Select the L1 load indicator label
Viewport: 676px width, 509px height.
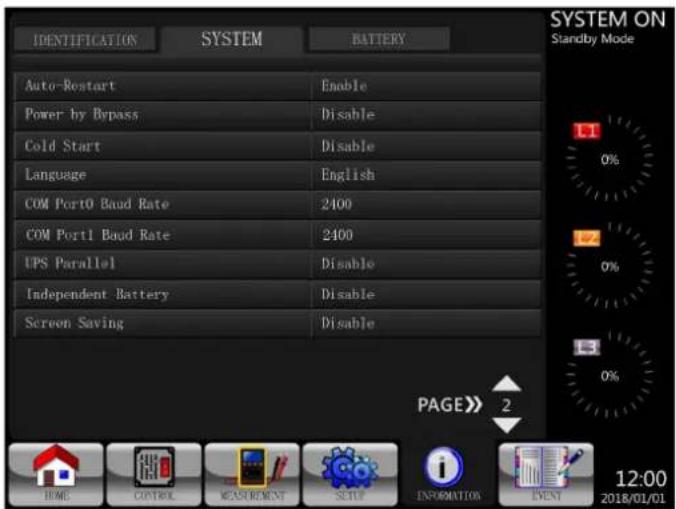tap(587, 131)
